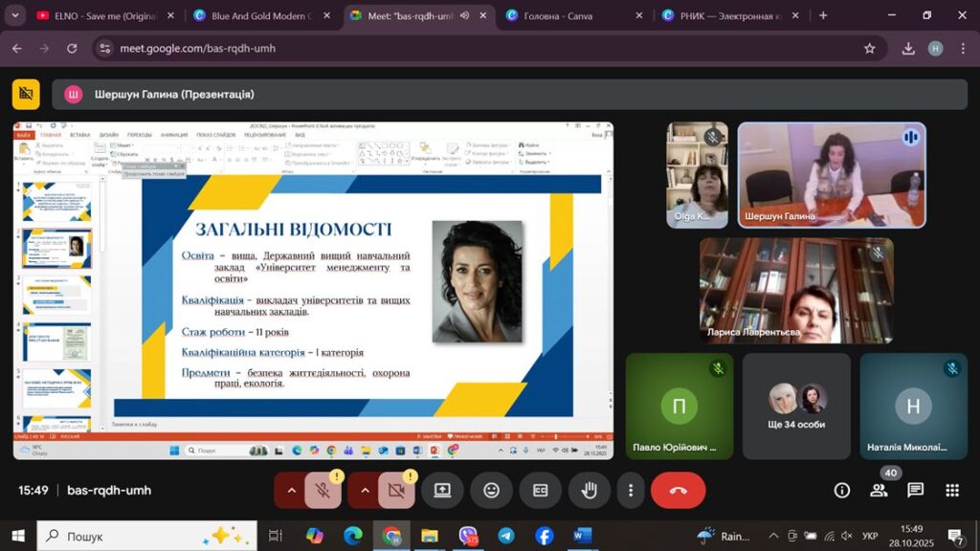
Task: Open meeting details info icon
Action: (842, 491)
